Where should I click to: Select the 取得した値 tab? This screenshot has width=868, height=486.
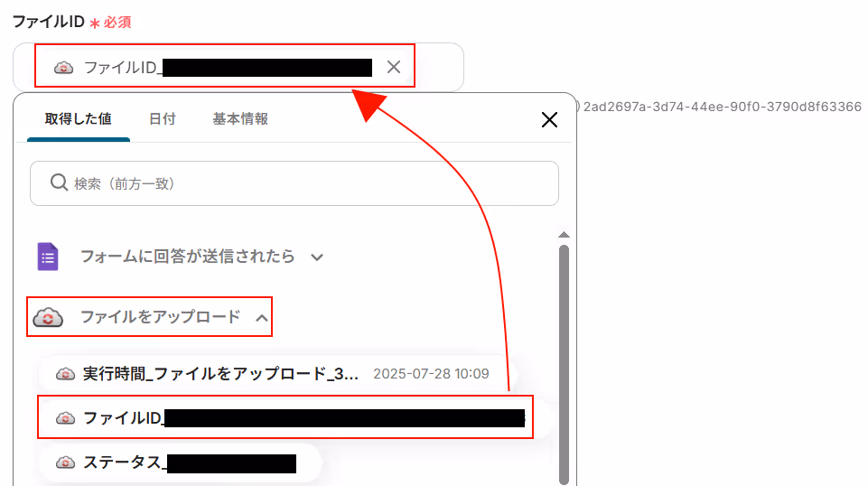click(x=79, y=119)
